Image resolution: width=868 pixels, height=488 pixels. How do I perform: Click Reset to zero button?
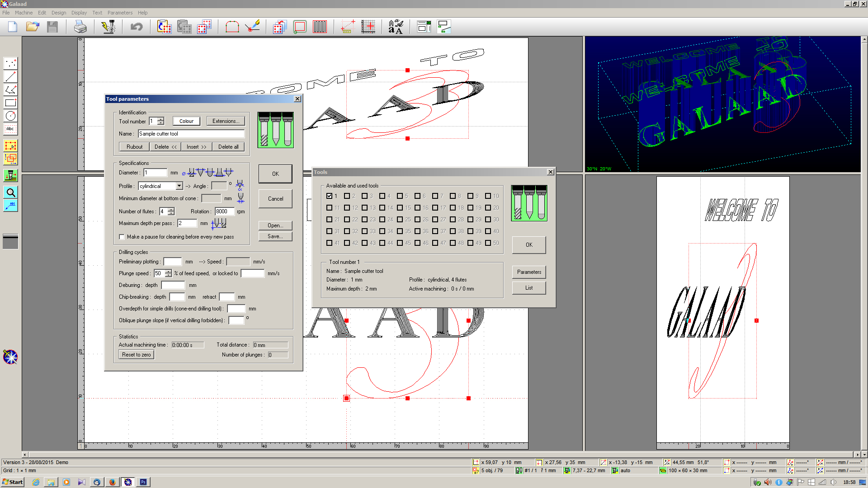click(136, 355)
